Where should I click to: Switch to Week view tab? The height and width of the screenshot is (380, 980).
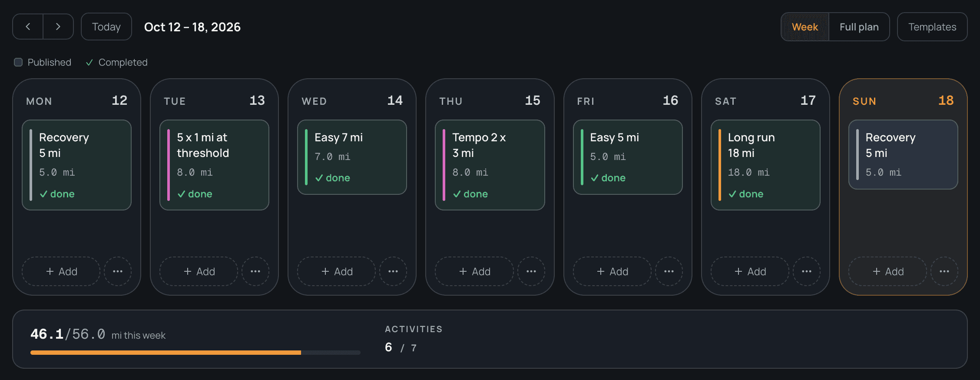tap(805, 27)
